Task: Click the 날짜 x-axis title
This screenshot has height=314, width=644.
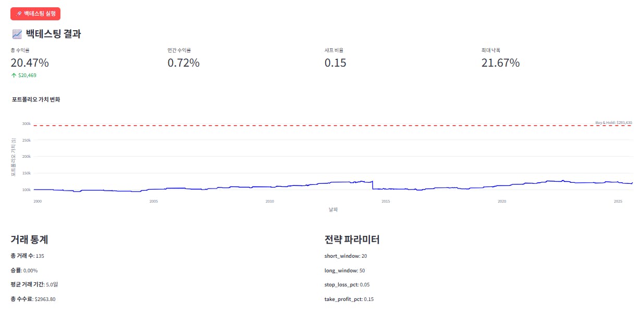Action: pyautogui.click(x=333, y=209)
